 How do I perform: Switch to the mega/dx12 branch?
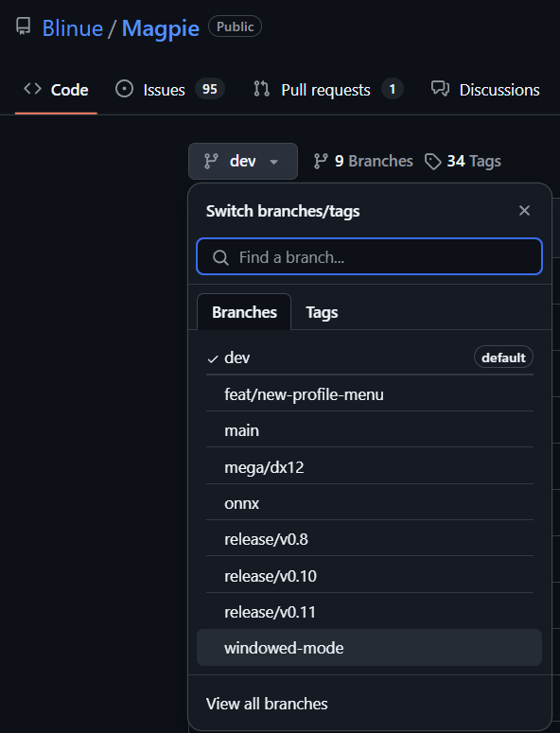point(369,466)
